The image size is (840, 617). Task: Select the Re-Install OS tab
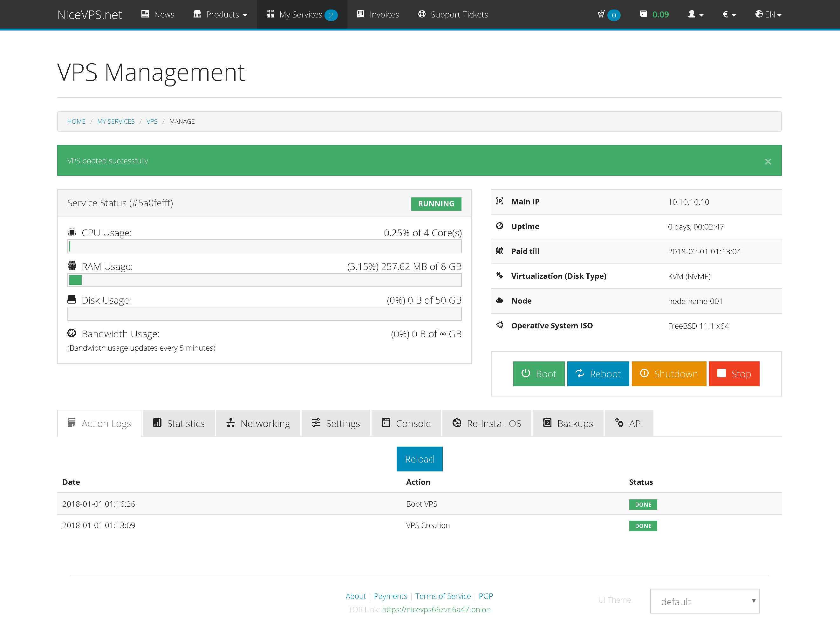coord(487,423)
